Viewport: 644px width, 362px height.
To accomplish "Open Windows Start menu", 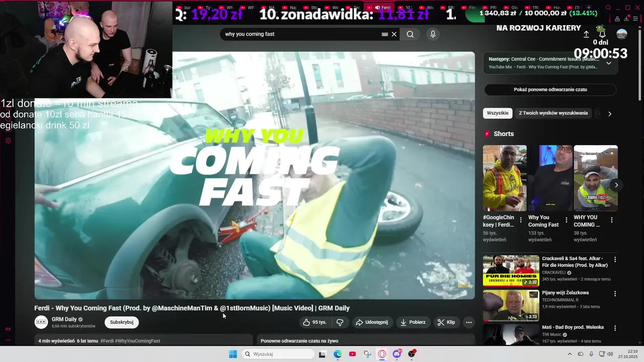I will point(233,354).
